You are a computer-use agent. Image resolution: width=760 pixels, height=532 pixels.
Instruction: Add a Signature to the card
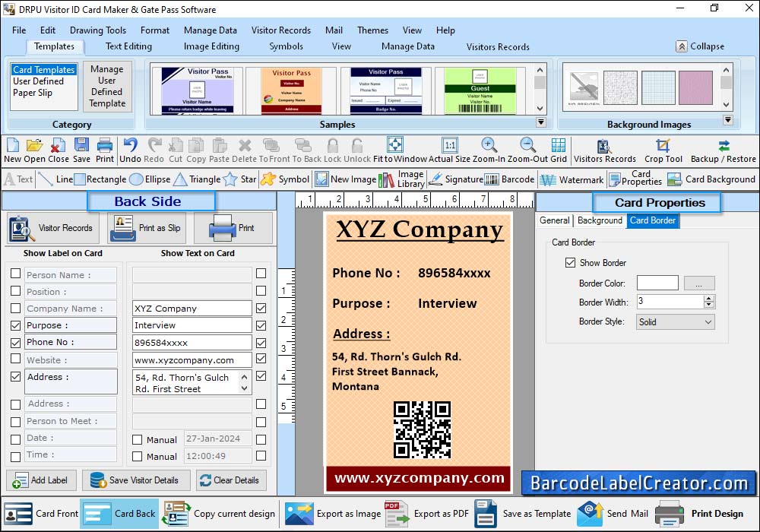455,179
